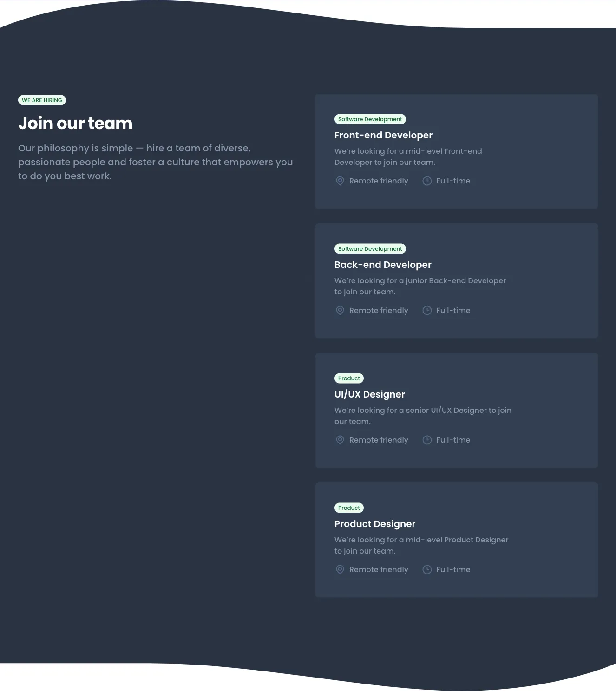This screenshot has height=691, width=616.
Task: Click Product tag on UI/UX Designer card
Action: click(x=349, y=378)
